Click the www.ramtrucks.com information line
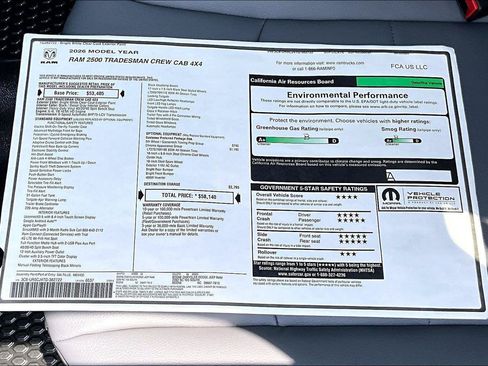 point(320,62)
